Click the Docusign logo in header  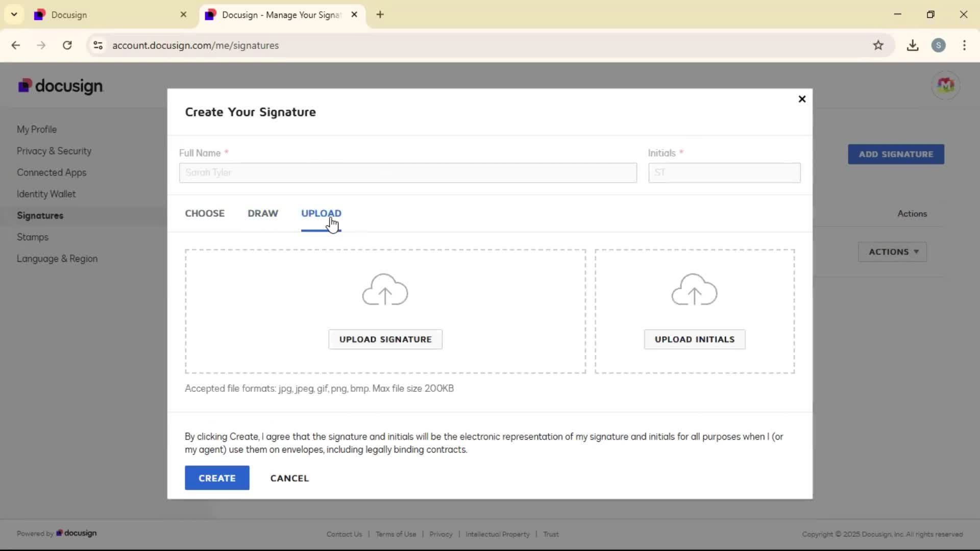coord(60,86)
